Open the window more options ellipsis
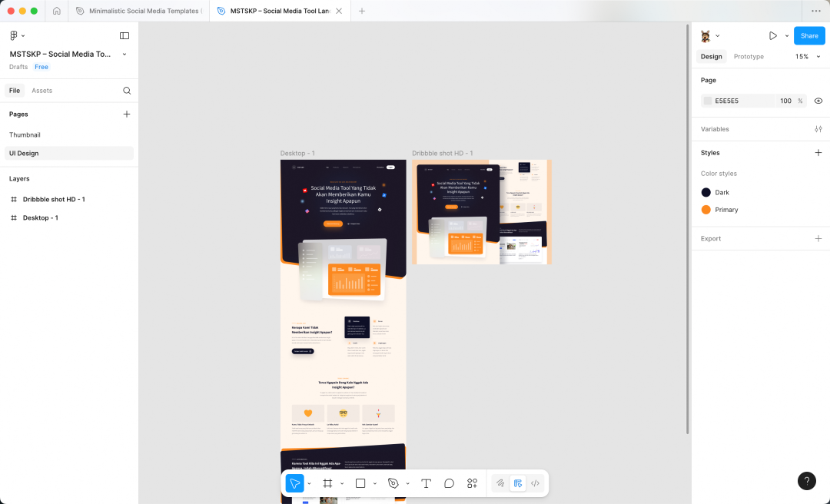 pos(815,11)
